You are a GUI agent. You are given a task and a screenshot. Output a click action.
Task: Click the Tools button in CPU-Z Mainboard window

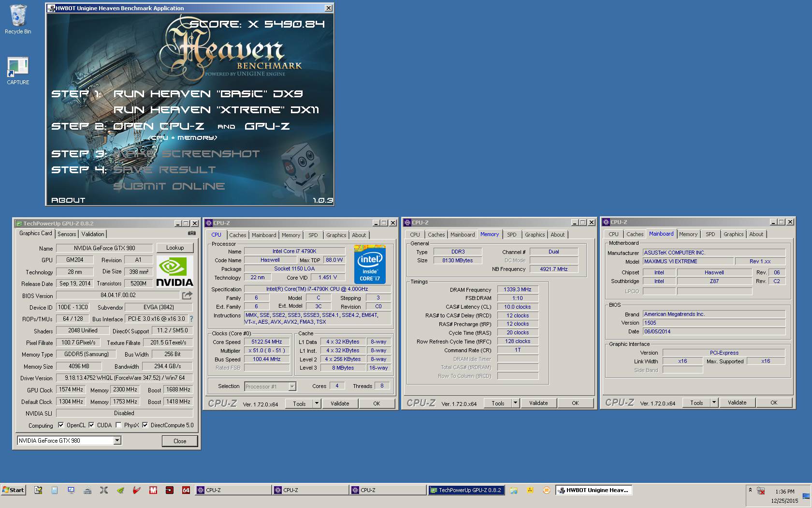tap(696, 403)
